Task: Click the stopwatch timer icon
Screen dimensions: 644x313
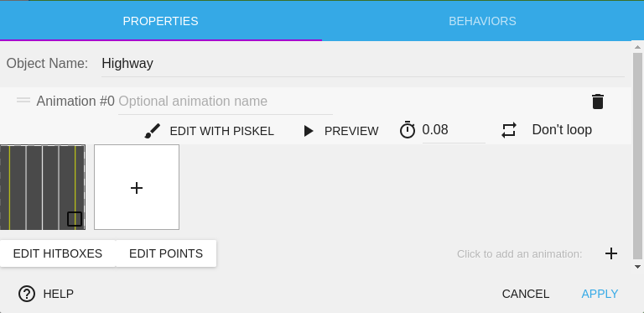Action: click(408, 130)
